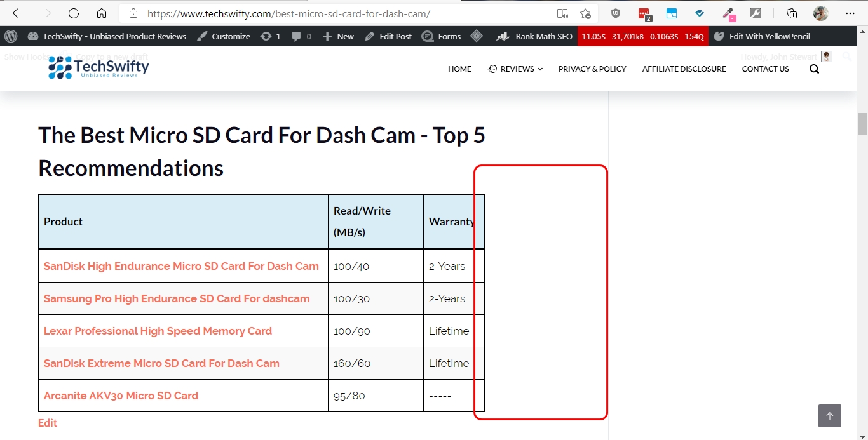Click the scroll-to-top arrow button
868x440 pixels.
coord(829,416)
